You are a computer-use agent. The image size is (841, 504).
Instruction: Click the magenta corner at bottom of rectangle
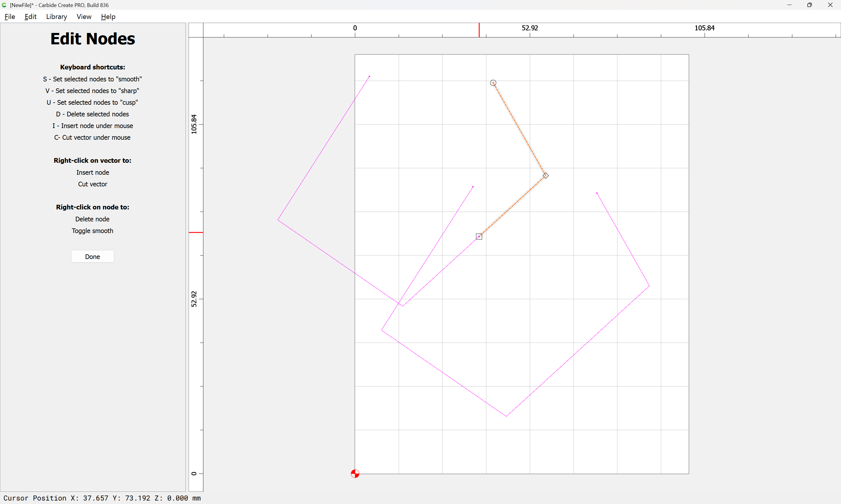coord(506,416)
